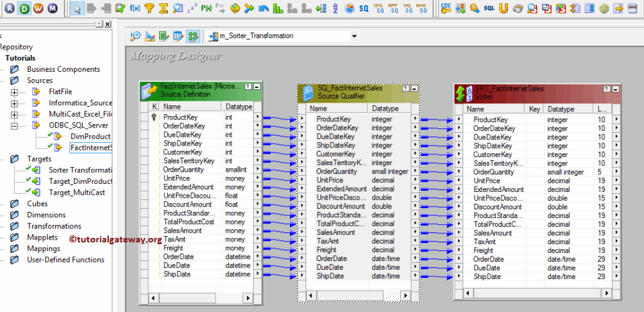Select the DimProduct source
This screenshot has width=644, height=312.
pyautogui.click(x=91, y=136)
